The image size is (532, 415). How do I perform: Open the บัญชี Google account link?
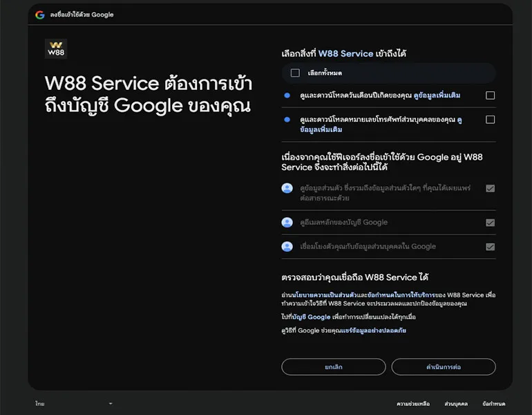click(x=311, y=317)
